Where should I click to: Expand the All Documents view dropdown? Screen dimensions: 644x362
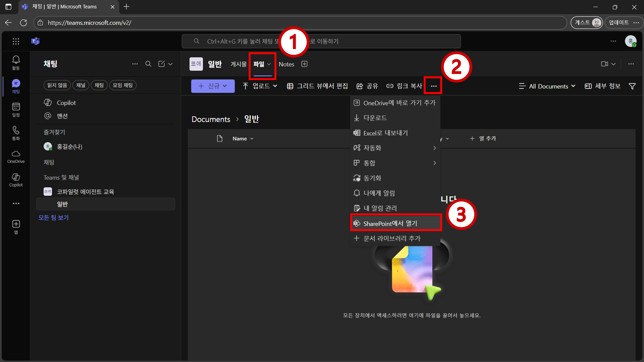tap(547, 86)
